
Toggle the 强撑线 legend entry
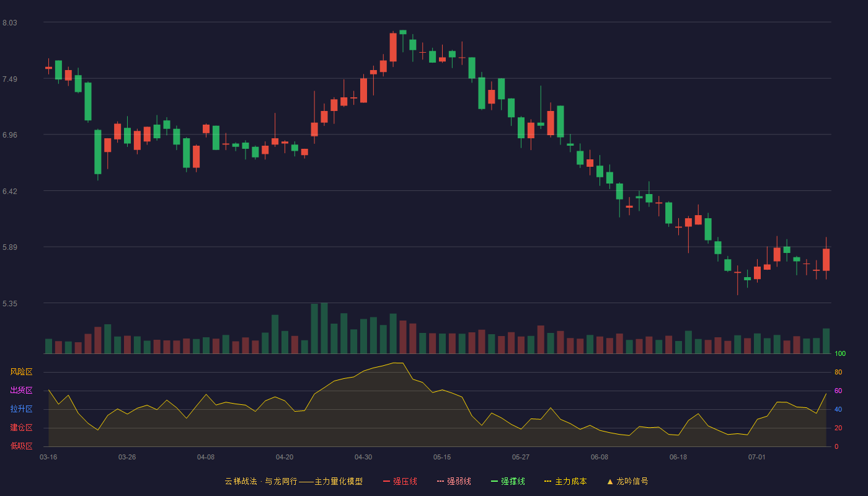tap(508, 481)
